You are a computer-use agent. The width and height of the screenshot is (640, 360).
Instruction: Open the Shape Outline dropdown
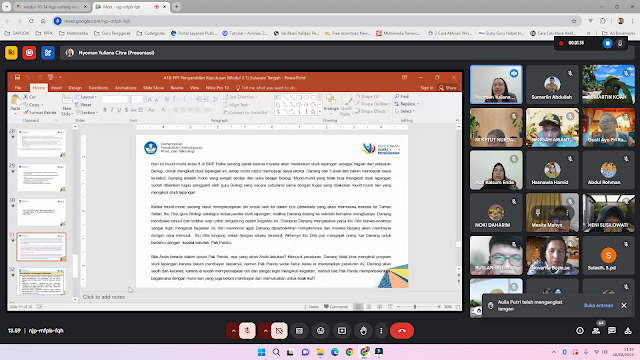point(371,104)
